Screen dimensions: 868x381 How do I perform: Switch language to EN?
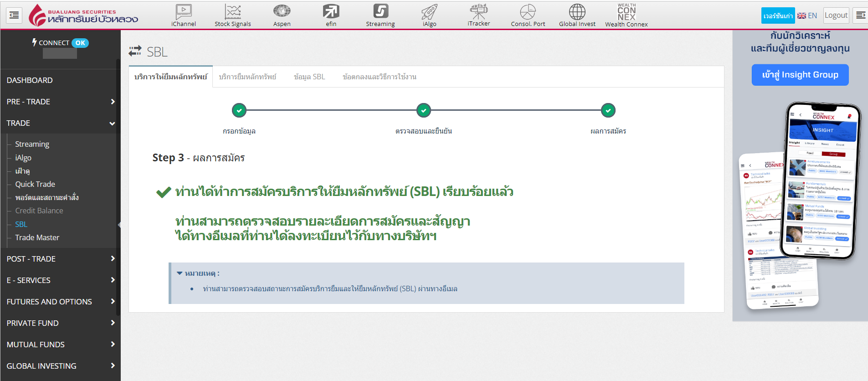(807, 15)
